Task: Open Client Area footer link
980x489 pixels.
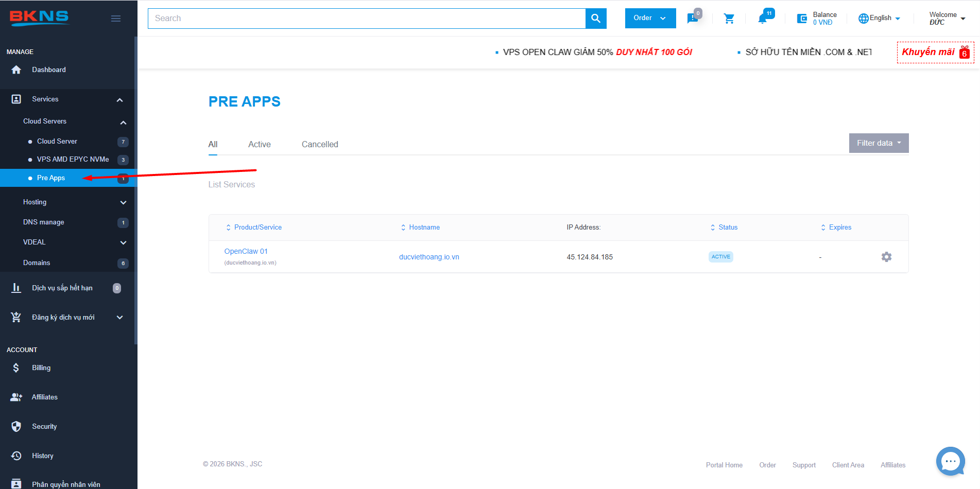Action: coord(848,465)
